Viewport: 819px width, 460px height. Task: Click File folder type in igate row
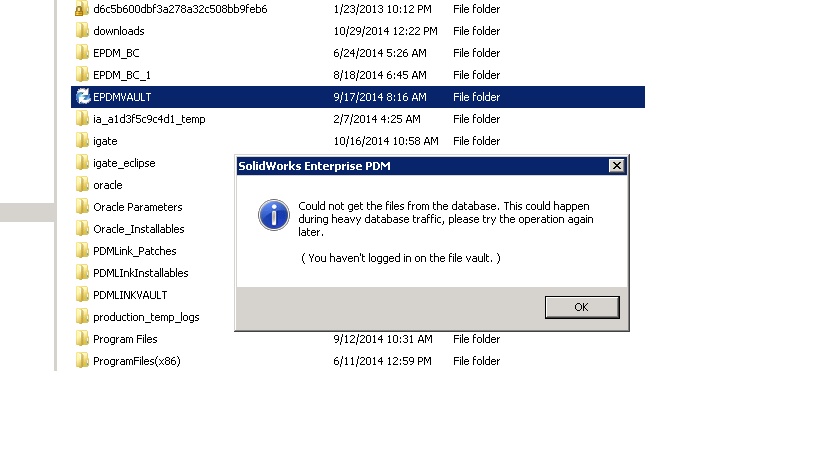(x=476, y=141)
